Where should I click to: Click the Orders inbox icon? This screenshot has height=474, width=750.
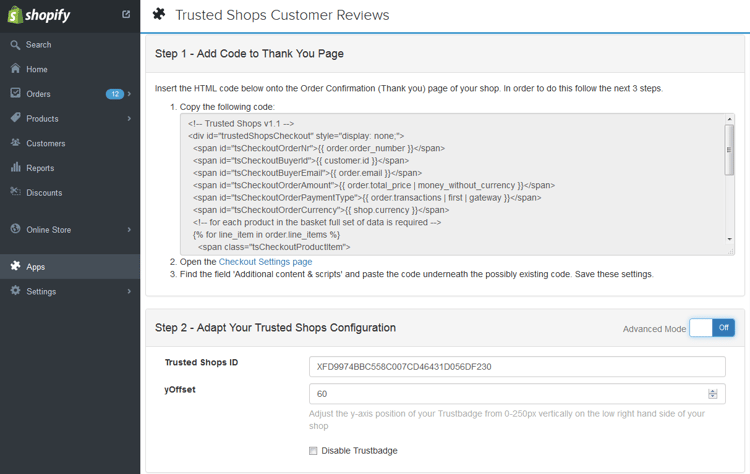[x=15, y=93]
